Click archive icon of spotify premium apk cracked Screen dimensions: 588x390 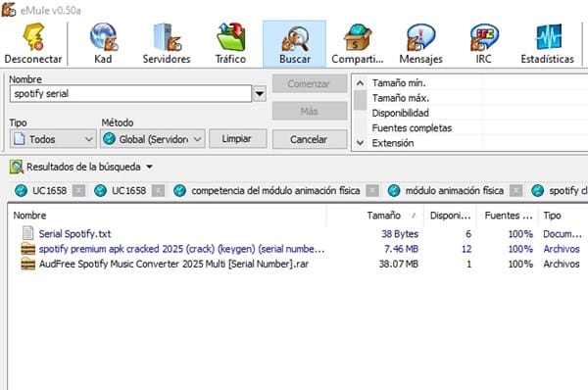coord(27,249)
